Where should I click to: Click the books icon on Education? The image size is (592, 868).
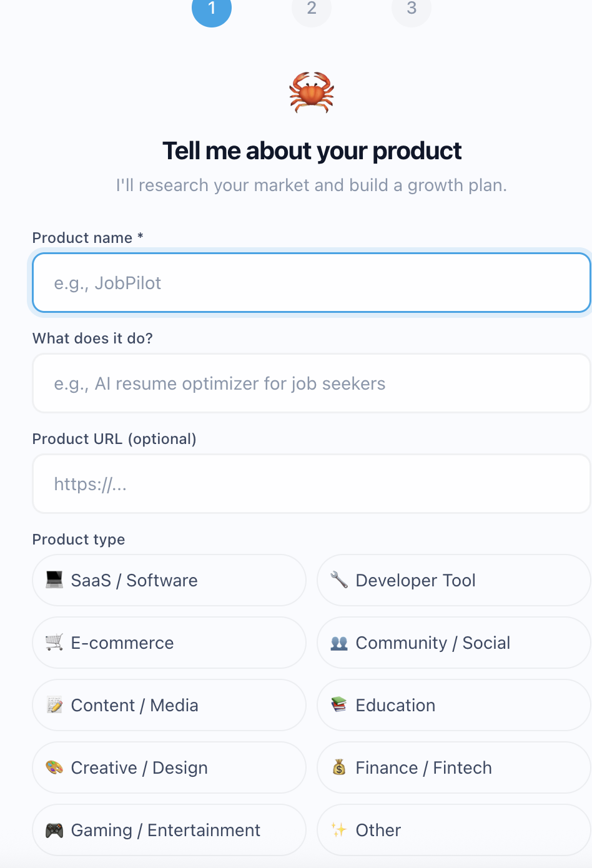[339, 704]
